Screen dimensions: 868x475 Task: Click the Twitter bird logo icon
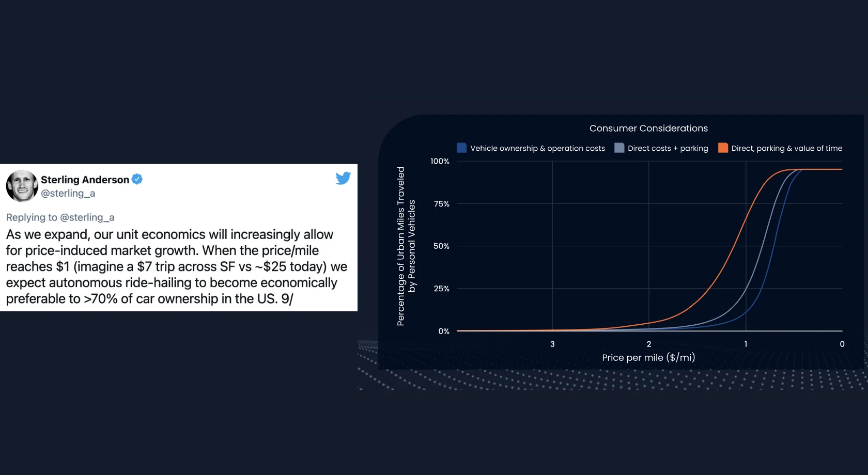coord(343,178)
